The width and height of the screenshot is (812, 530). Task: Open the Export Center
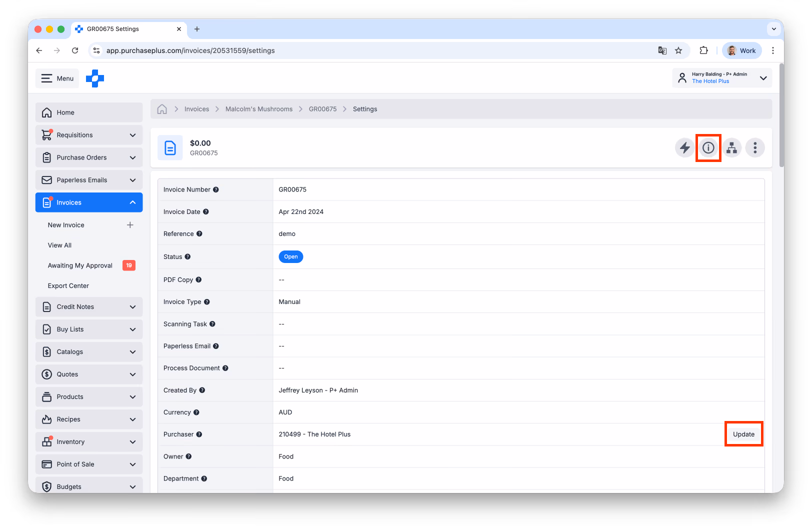coord(68,286)
